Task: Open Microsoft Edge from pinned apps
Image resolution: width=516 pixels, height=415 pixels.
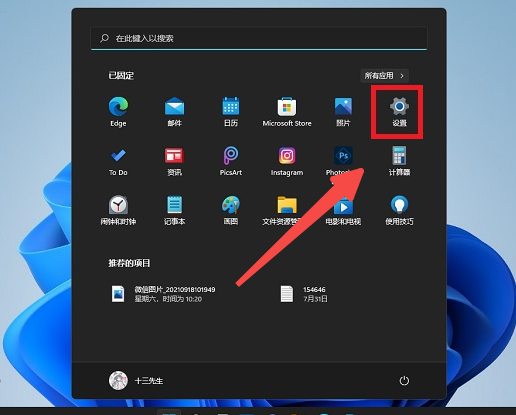Action: [x=118, y=111]
